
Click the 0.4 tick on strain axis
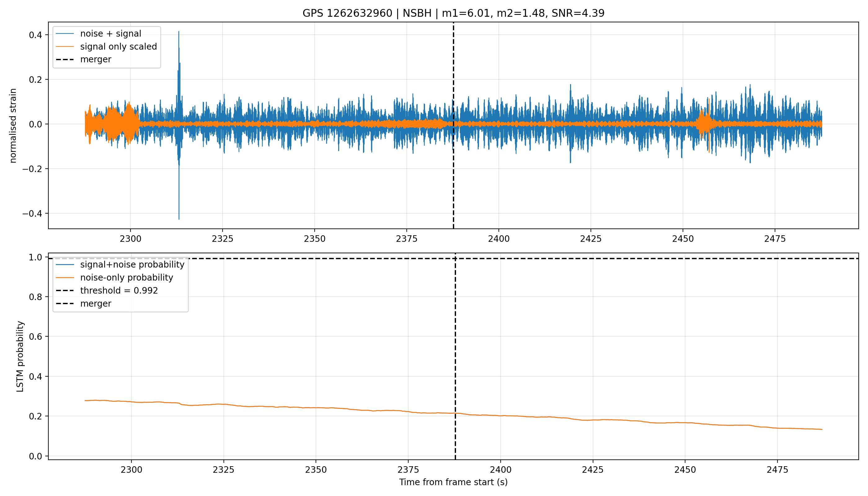click(x=35, y=35)
